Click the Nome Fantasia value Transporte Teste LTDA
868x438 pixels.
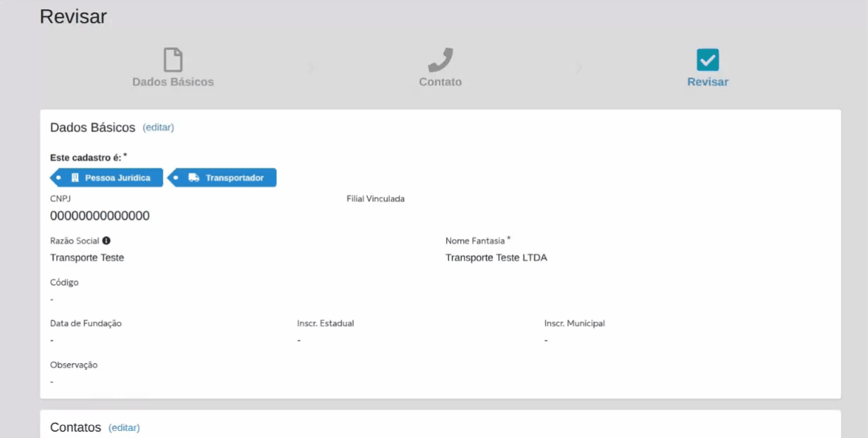(x=496, y=257)
